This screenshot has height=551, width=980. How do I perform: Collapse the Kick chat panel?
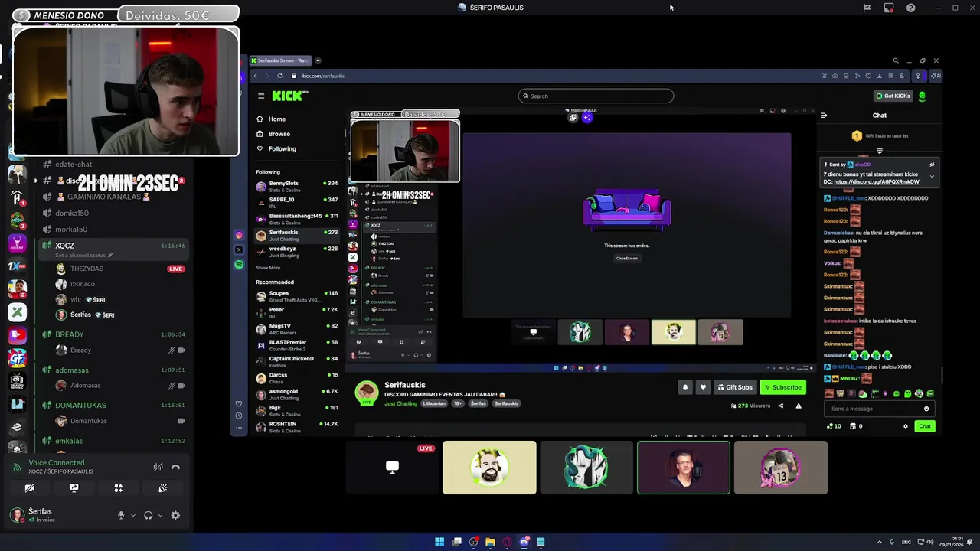[x=823, y=116]
